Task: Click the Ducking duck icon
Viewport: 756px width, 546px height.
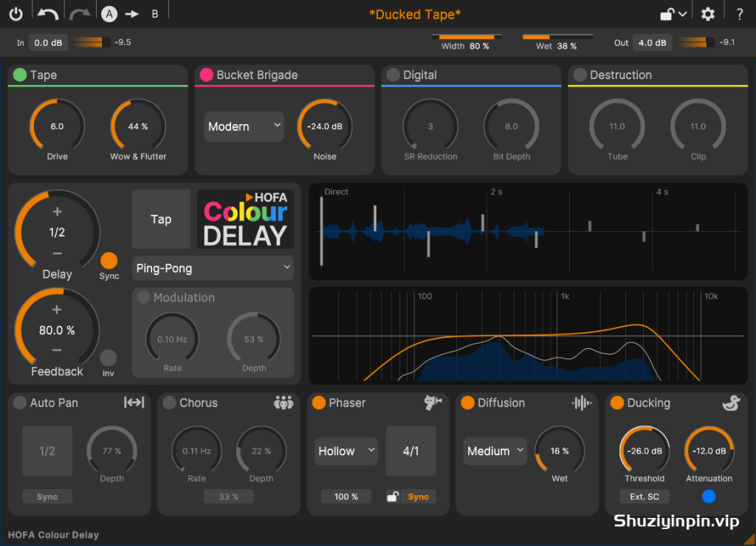Action: point(731,402)
